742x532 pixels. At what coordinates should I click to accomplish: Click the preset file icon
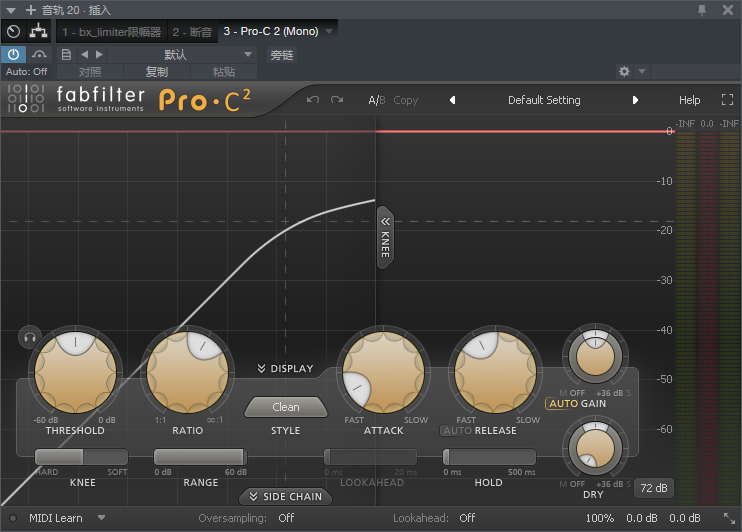[66, 54]
